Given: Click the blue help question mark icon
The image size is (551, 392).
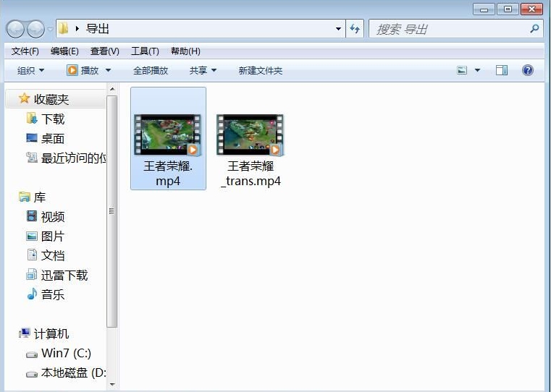Looking at the screenshot, I should pyautogui.click(x=527, y=71).
